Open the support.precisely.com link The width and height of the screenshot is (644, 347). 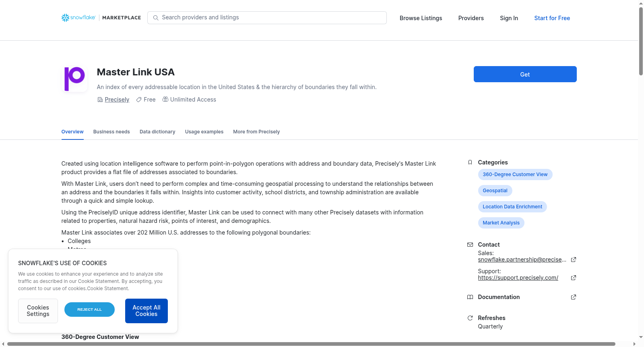pyautogui.click(x=518, y=278)
